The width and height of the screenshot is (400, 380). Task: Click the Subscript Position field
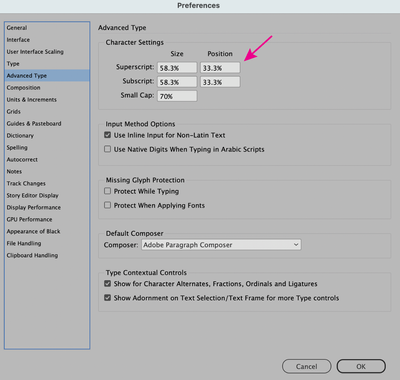point(220,82)
